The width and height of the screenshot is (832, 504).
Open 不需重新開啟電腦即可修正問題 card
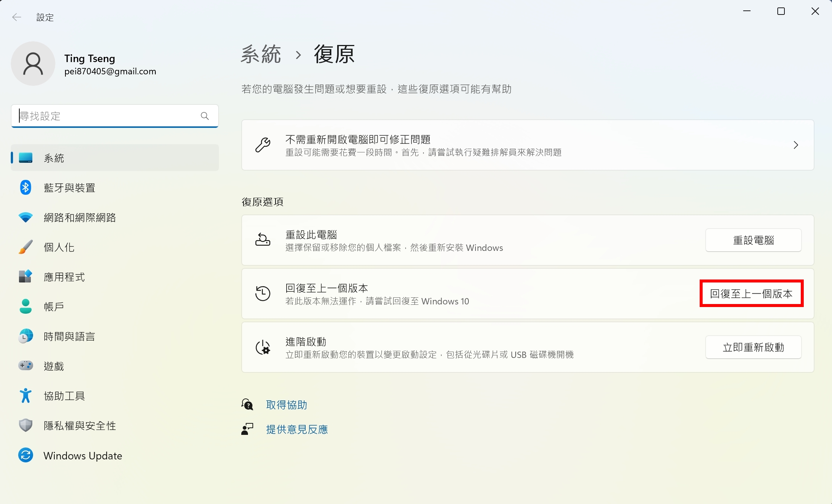(528, 145)
